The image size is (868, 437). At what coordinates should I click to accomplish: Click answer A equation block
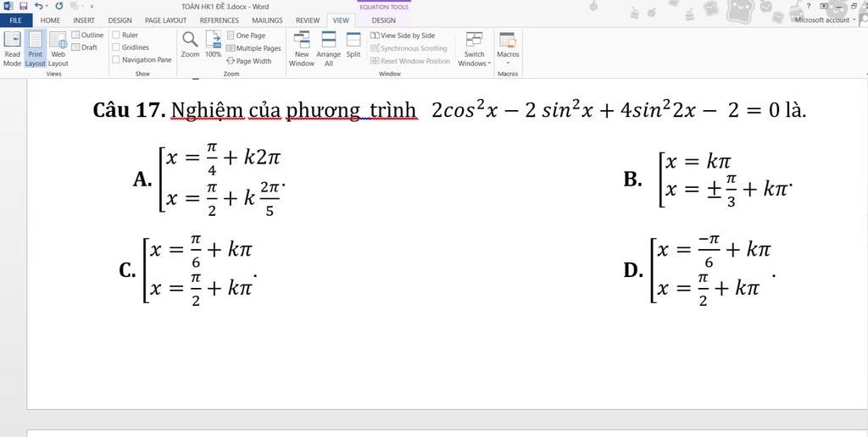(x=222, y=180)
